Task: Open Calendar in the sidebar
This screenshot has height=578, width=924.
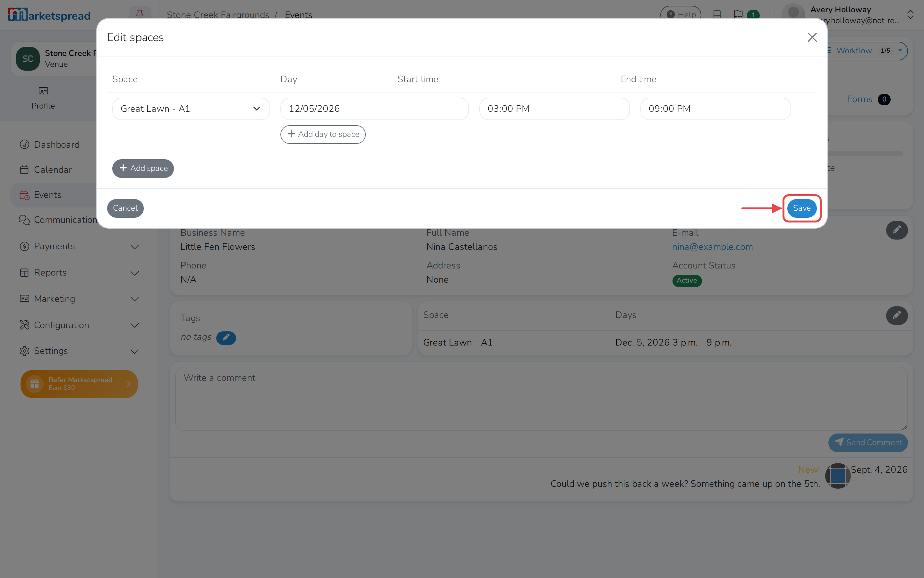Action: click(53, 170)
